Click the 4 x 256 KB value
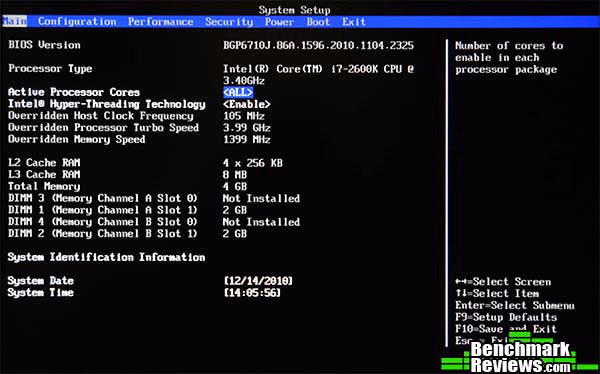This screenshot has height=374, width=600. 253,163
